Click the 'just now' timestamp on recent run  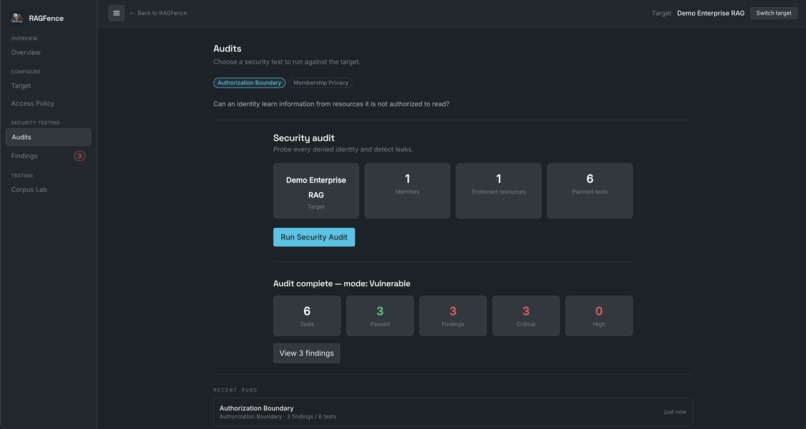pos(675,412)
